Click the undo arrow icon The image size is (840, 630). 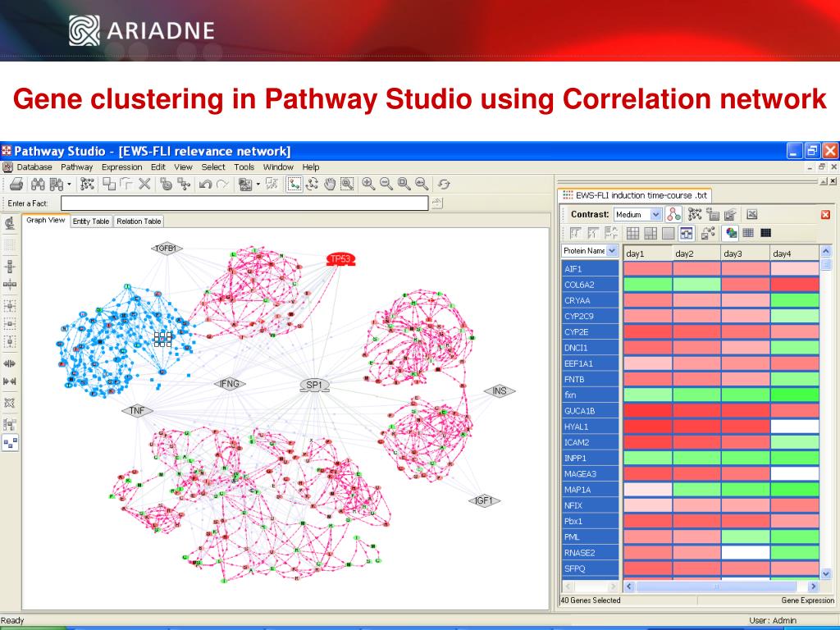pyautogui.click(x=205, y=185)
